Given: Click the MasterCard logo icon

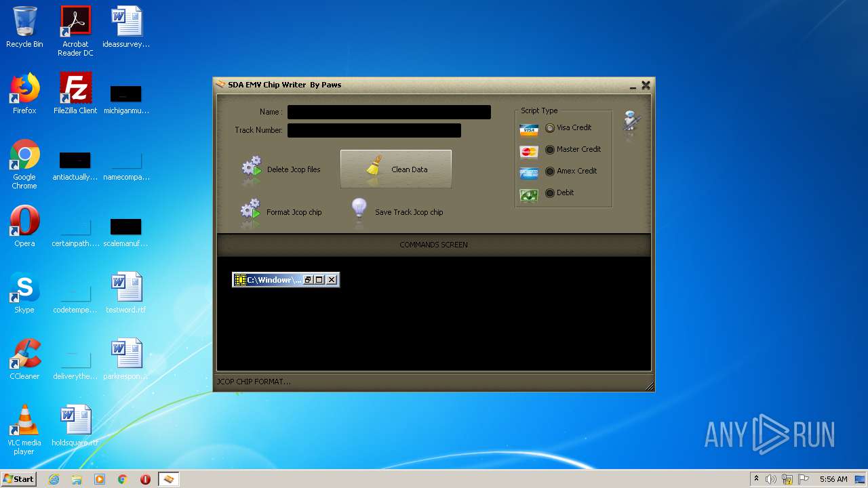Looking at the screenshot, I should (529, 151).
